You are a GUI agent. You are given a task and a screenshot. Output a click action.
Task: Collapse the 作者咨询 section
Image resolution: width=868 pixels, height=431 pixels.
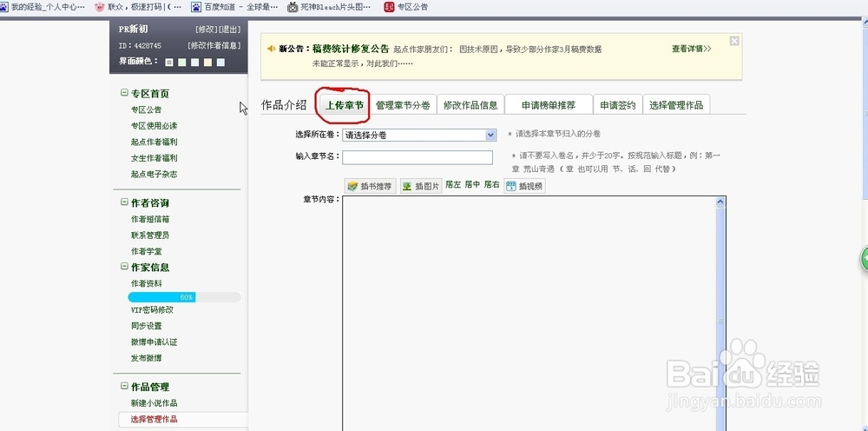[x=124, y=202]
